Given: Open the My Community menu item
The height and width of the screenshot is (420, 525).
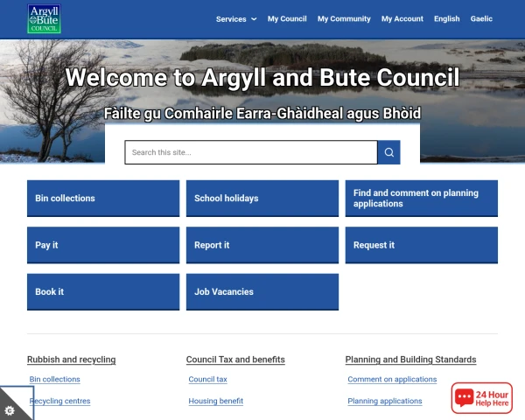Looking at the screenshot, I should click(344, 18).
